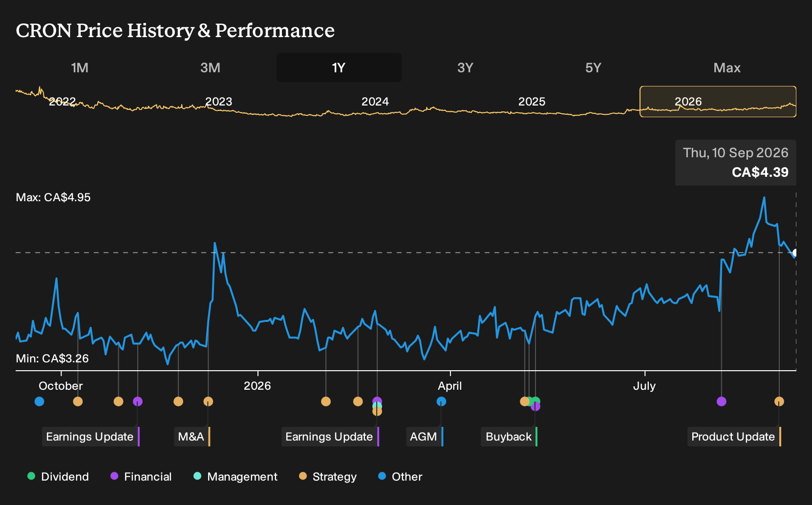Click the highlighted 2026 range selector in overview chart
The width and height of the screenshot is (812, 505).
[x=718, y=102]
